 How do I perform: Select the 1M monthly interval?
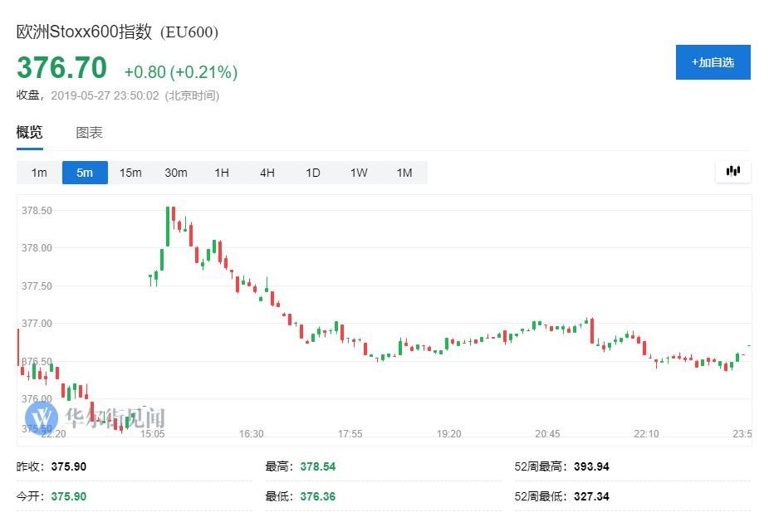[404, 173]
